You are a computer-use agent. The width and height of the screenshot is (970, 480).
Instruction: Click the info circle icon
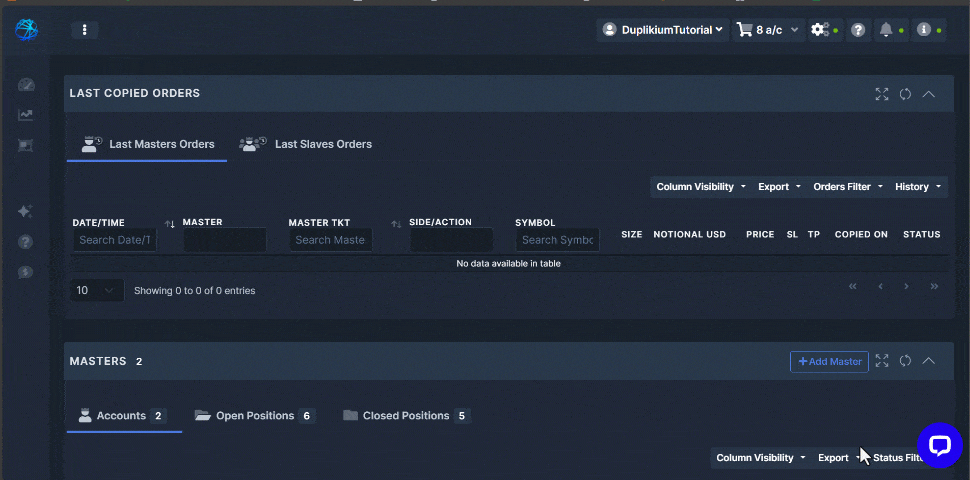pyautogui.click(x=924, y=30)
